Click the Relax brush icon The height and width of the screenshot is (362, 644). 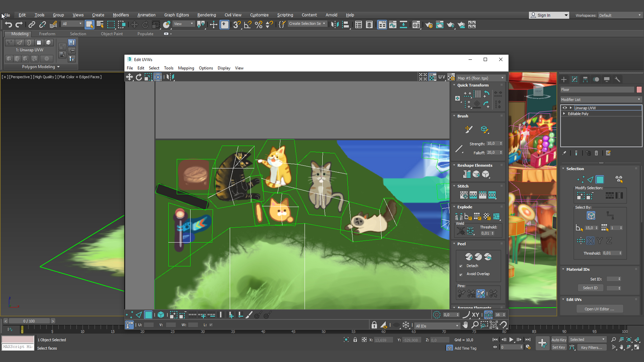point(484,129)
